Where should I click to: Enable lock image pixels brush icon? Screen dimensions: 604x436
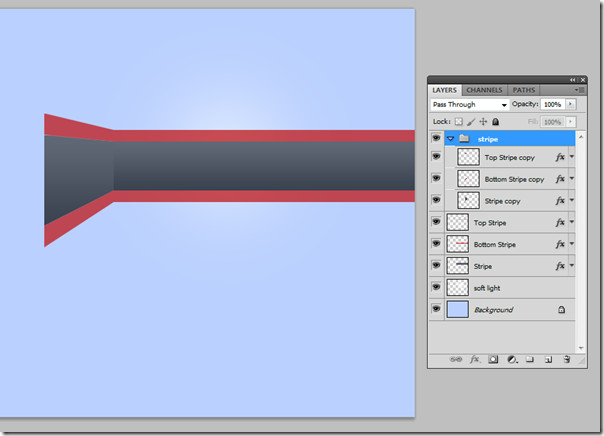click(471, 122)
